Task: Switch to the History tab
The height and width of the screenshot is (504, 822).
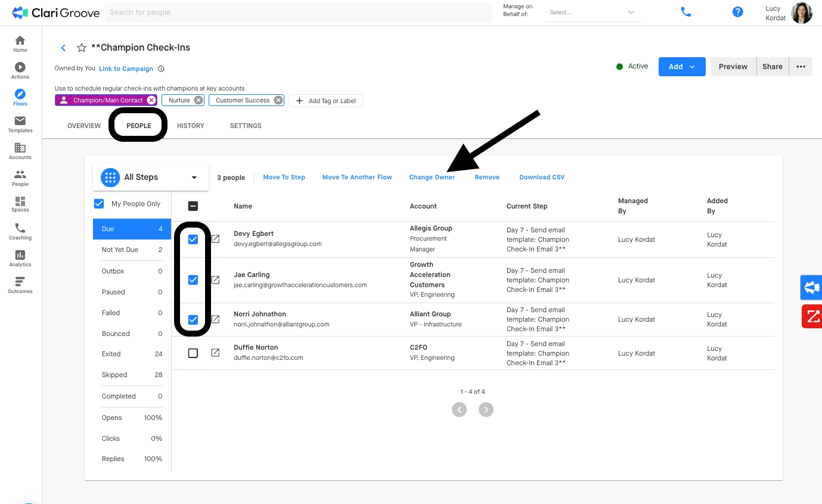Action: pyautogui.click(x=191, y=126)
